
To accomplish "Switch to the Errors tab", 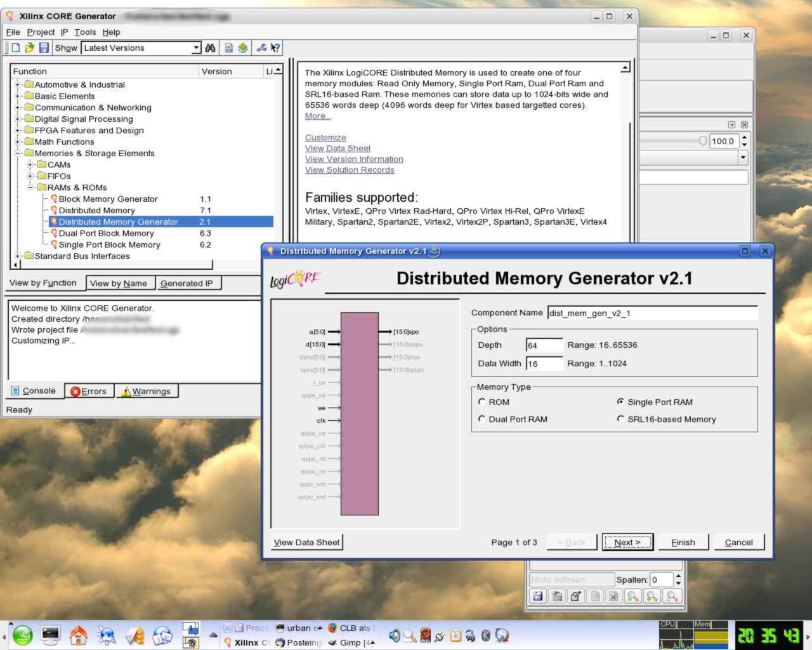I will point(88,391).
